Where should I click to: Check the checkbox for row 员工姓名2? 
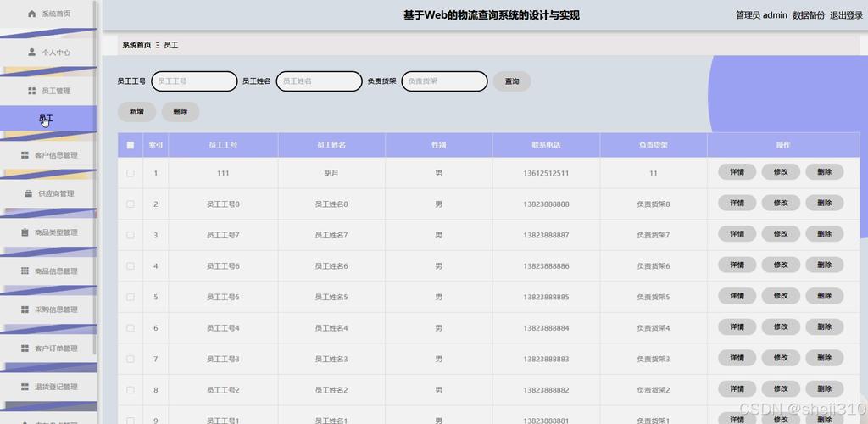pos(131,390)
